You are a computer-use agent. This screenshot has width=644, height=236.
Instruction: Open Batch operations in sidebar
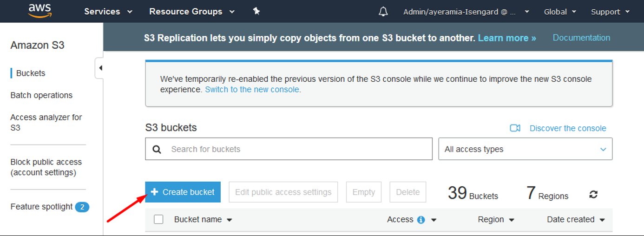[41, 95]
